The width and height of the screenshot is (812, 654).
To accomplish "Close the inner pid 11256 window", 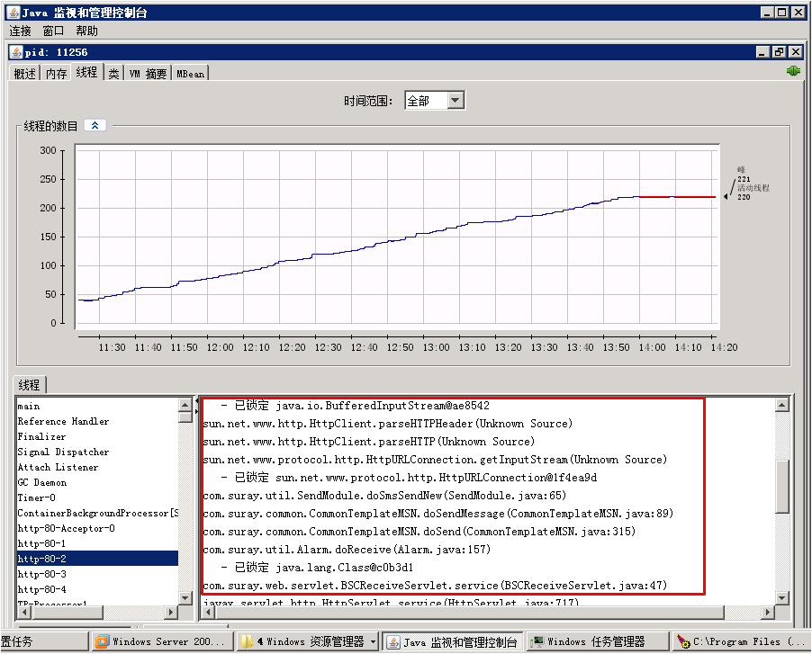I will [x=796, y=52].
